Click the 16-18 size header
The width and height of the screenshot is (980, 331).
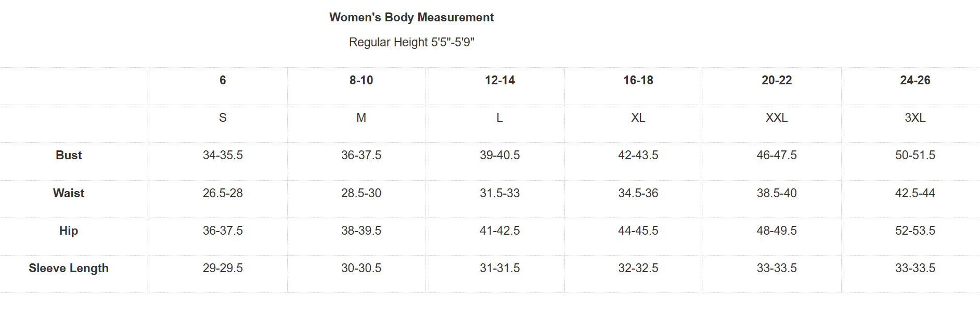click(x=638, y=80)
